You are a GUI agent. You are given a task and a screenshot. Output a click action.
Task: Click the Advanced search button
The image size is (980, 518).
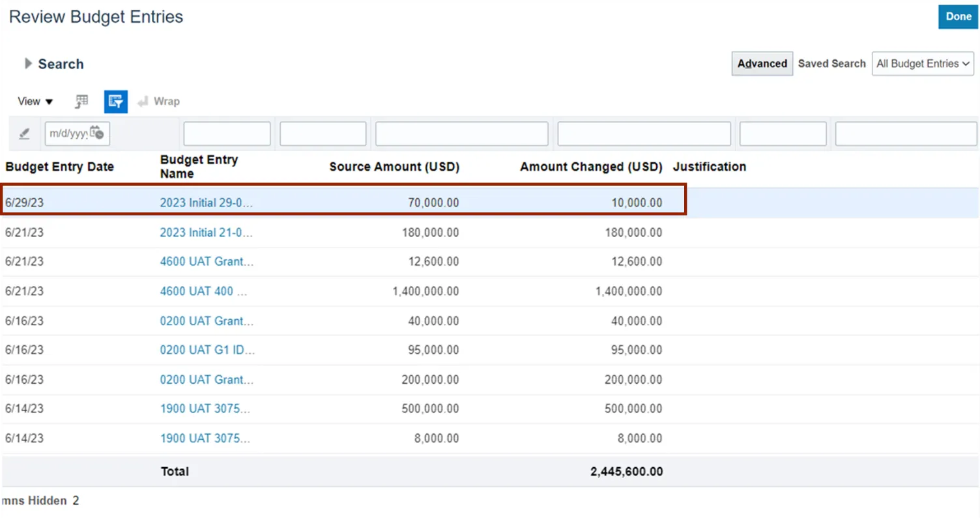point(762,64)
